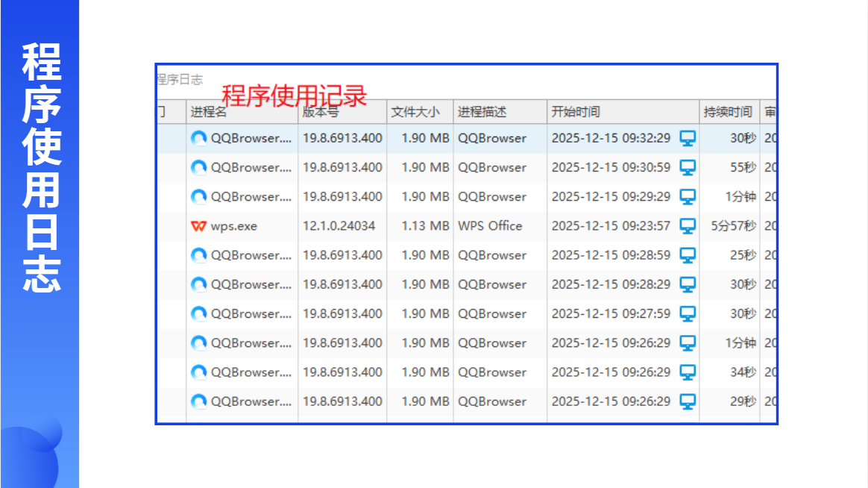The image size is (868, 488).
Task: Click the monitor icon in the 09:32:29 row
Action: point(688,138)
